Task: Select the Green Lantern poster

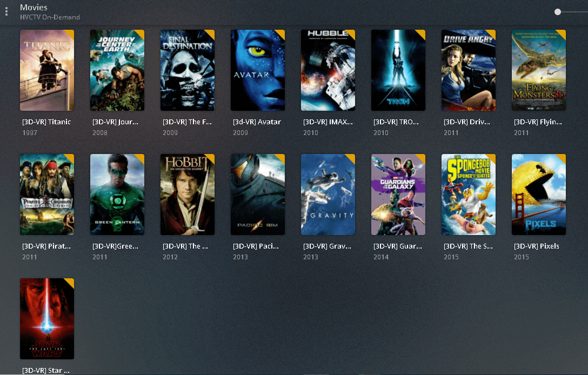Action: pos(117,195)
